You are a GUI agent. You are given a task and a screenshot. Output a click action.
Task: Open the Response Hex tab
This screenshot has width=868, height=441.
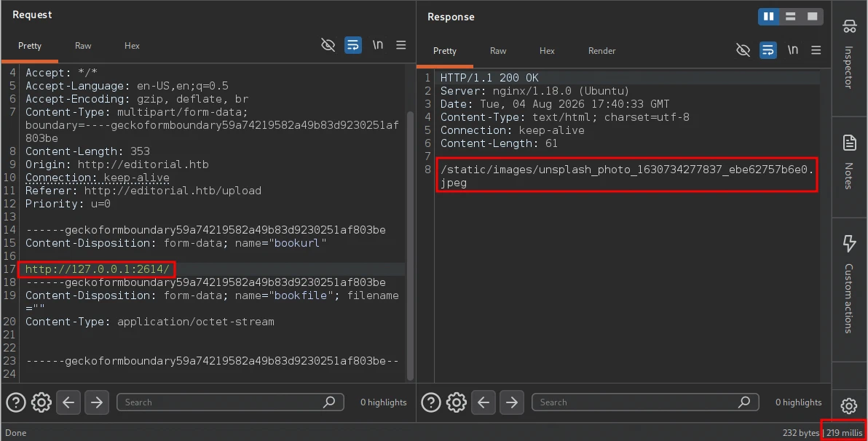(547, 51)
